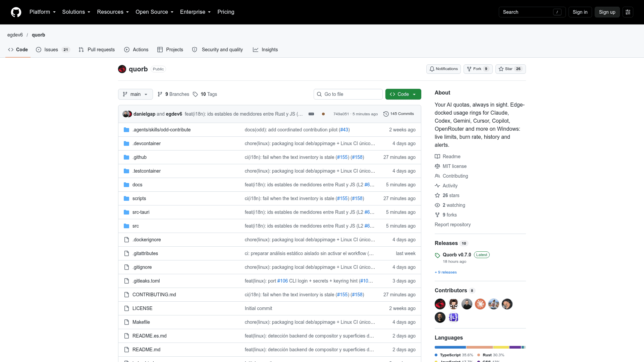Expand the Open Source menu

155,12
